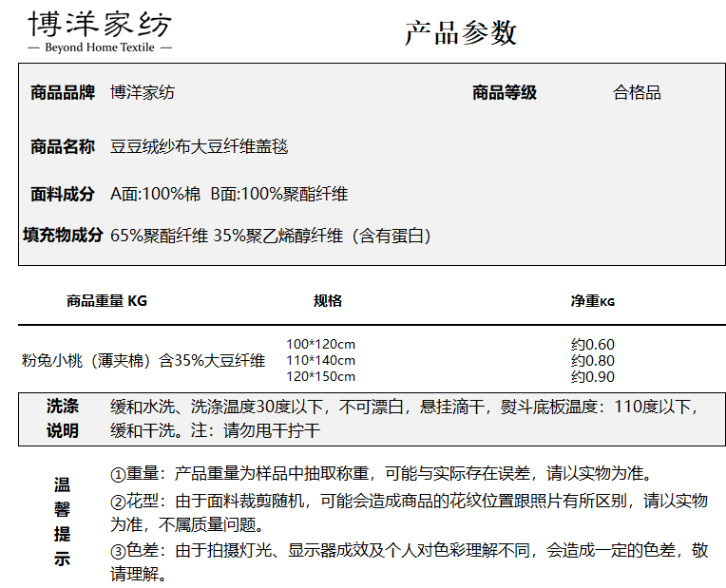Select size 100*120cm
This screenshot has width=726, height=588.
click(321, 344)
